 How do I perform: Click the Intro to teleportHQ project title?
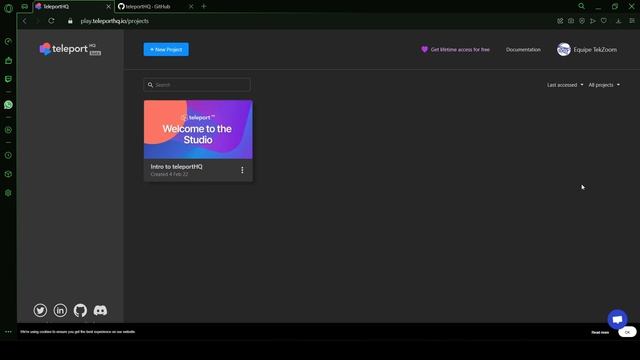176,167
